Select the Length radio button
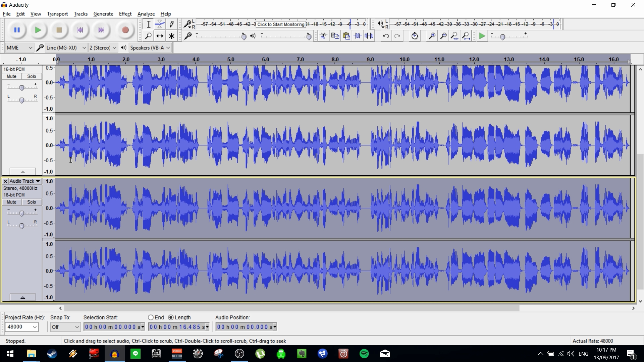 pos(171,317)
